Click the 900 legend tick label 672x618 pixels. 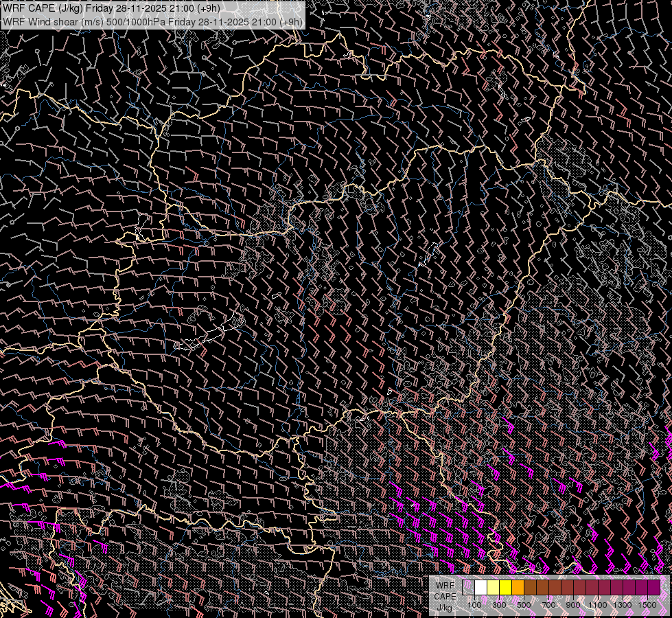(x=573, y=605)
